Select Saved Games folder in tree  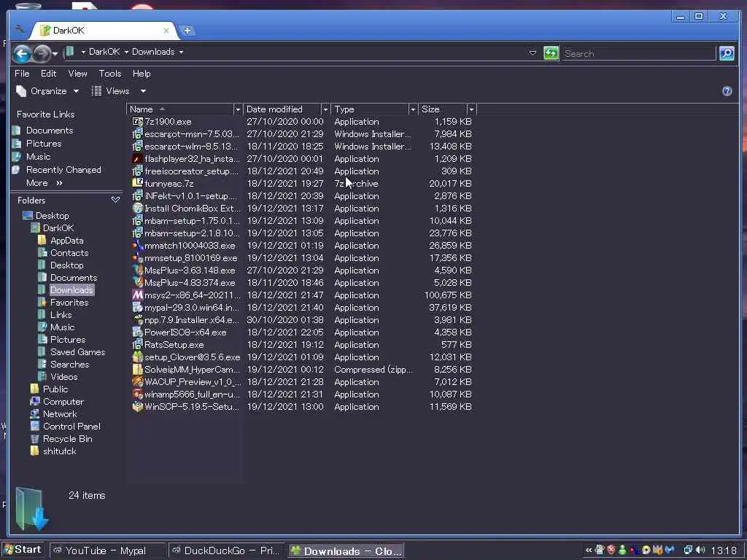click(x=77, y=352)
